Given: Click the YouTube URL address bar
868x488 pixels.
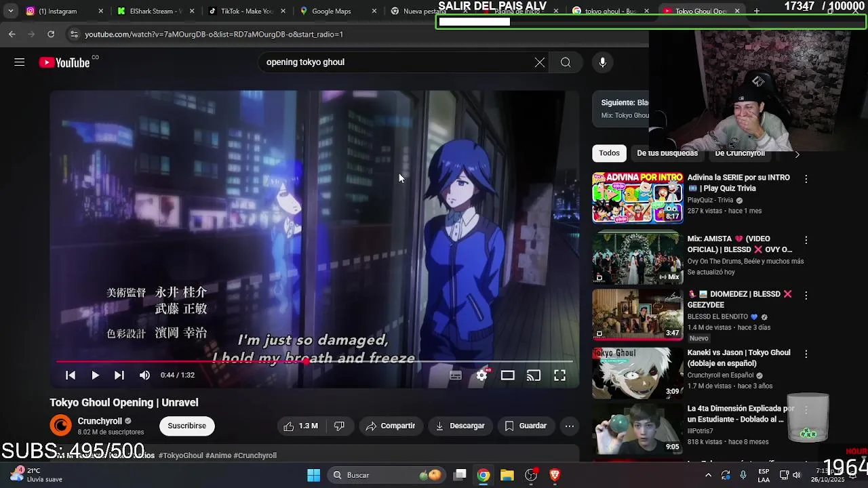Looking at the screenshot, I should [214, 34].
